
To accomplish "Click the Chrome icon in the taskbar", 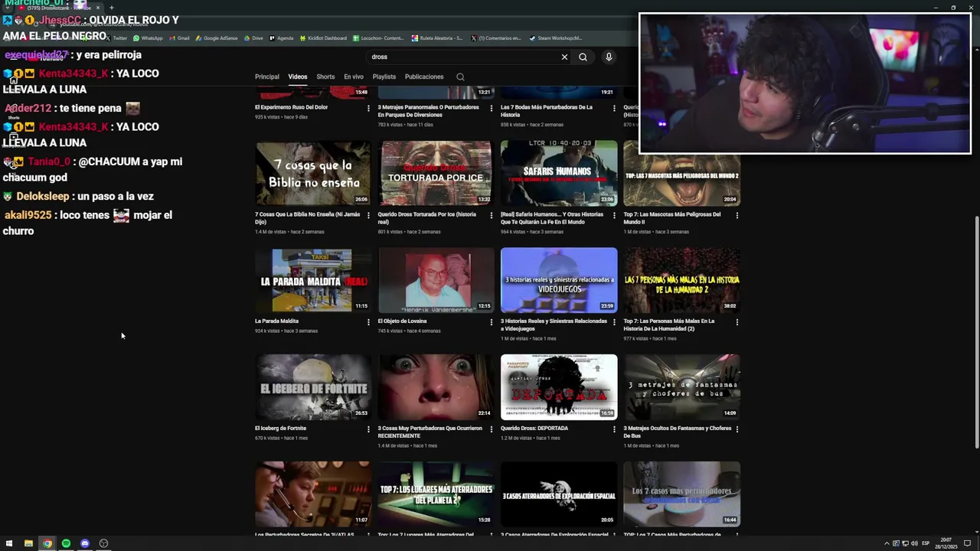I will pos(47,543).
